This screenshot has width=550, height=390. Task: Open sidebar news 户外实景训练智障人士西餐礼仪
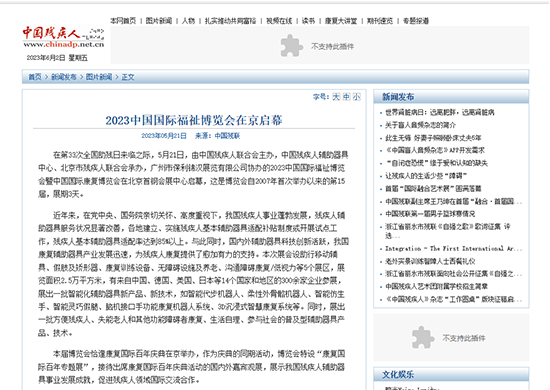(430, 261)
